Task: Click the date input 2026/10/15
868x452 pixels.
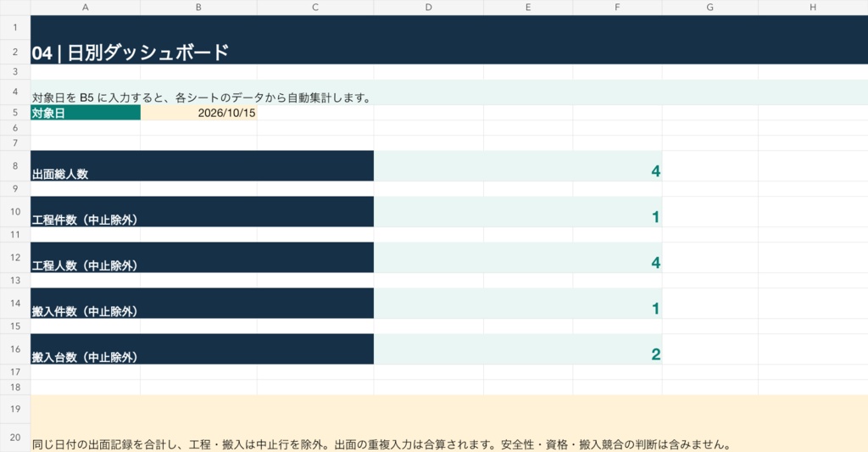Action: tap(198, 113)
